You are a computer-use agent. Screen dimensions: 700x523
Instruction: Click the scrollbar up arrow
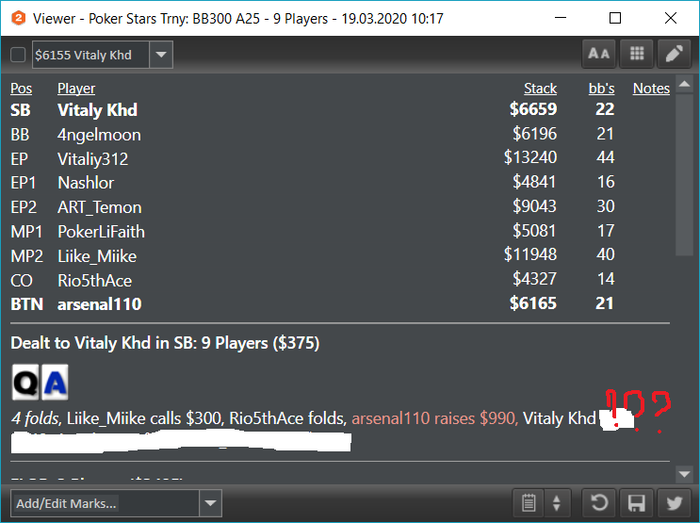coord(684,84)
